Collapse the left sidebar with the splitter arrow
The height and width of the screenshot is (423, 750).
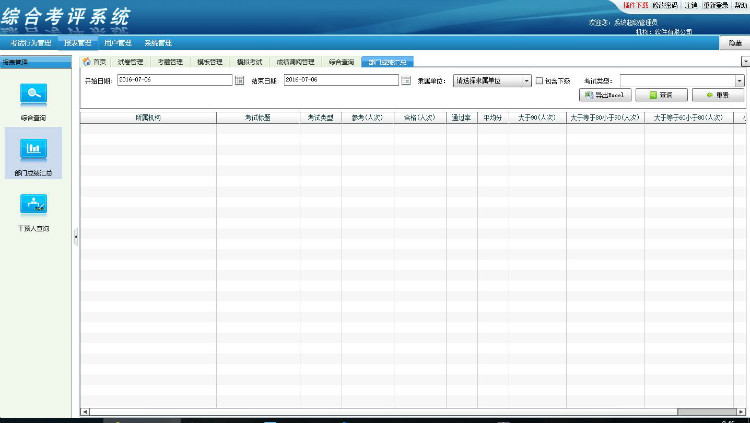click(x=76, y=236)
